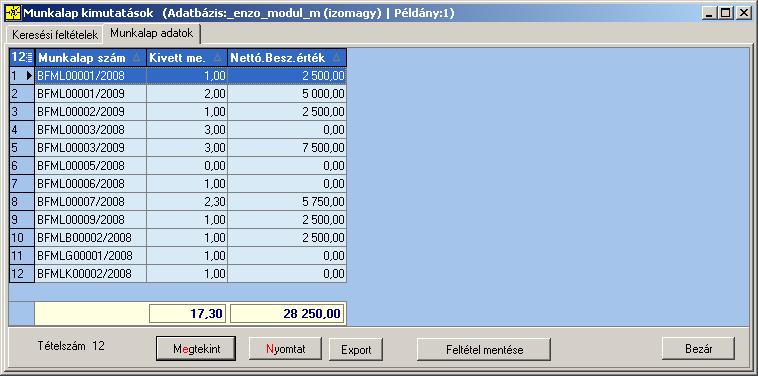This screenshot has height=376, width=758.
Task: Click row number 8 indicator
Action: [22, 202]
